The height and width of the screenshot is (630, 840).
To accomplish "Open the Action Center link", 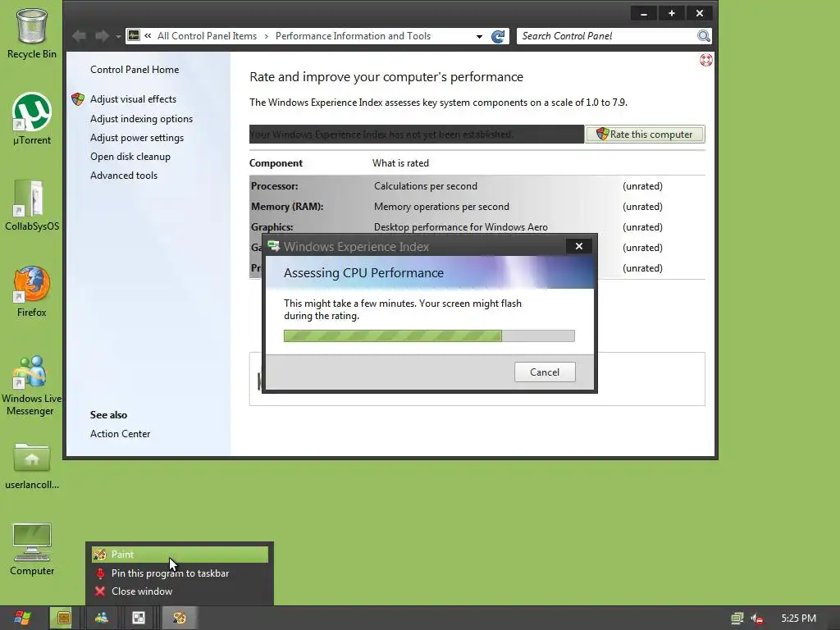I will point(120,434).
